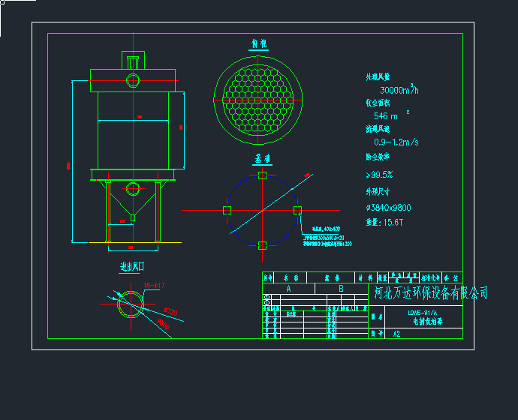This screenshot has width=518, height=420.
Task: Select the 546 m² collection area text
Action: pyautogui.click(x=388, y=116)
